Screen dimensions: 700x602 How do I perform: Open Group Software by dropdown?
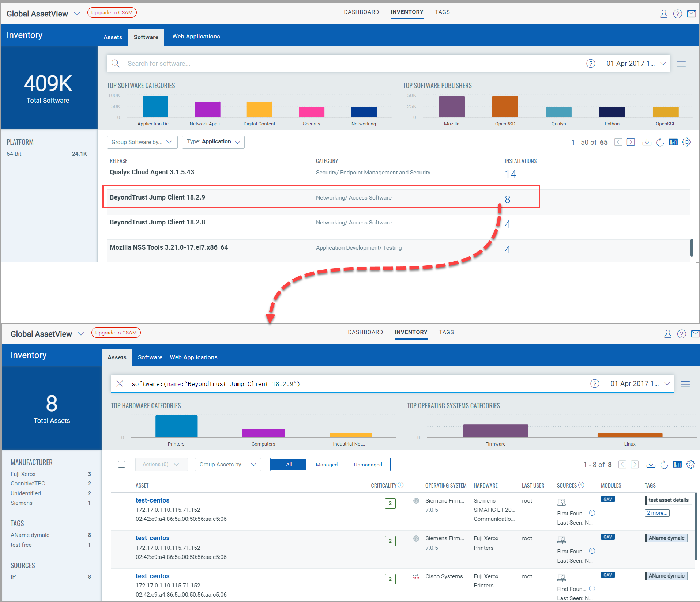pos(142,142)
